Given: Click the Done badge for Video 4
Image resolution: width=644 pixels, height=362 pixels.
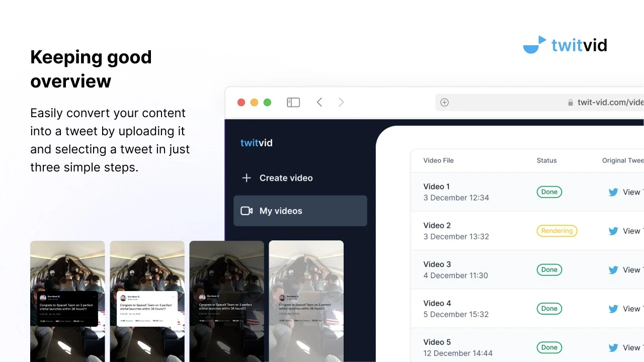Looking at the screenshot, I should point(549,309).
